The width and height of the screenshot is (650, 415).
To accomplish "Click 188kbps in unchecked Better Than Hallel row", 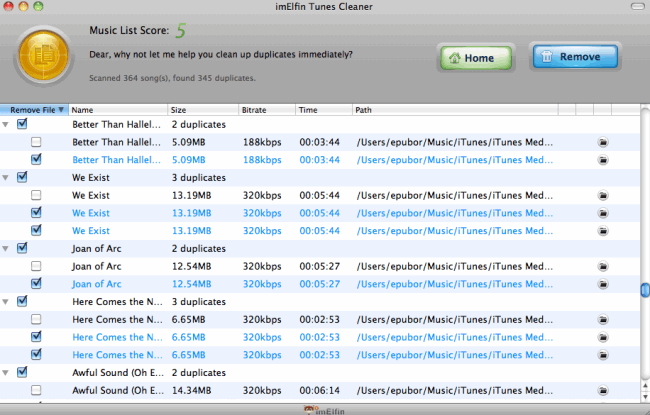I will point(262,142).
